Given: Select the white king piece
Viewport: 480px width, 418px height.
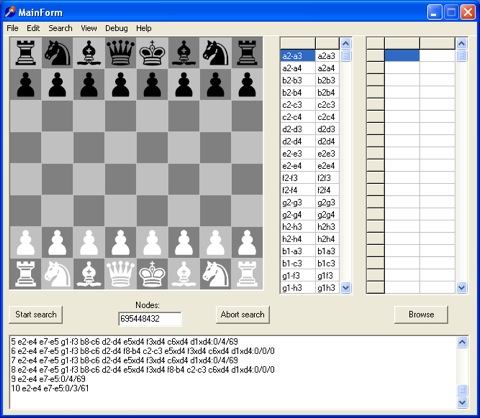Looking at the screenshot, I should (152, 274).
